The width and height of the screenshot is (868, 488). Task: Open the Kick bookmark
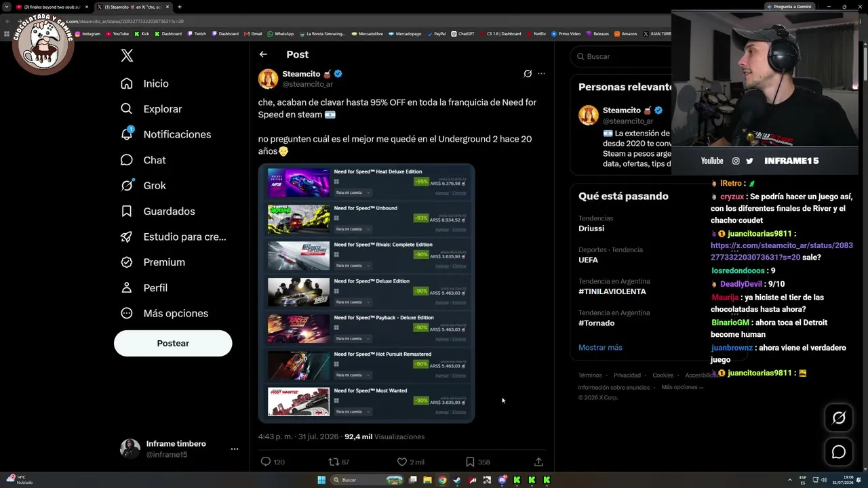[x=142, y=34]
